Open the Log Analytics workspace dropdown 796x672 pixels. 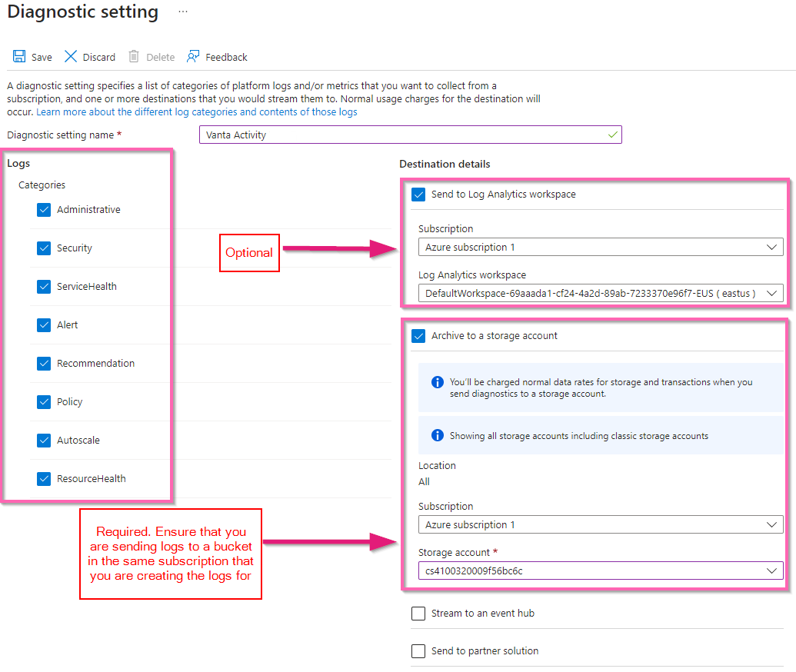coord(601,294)
